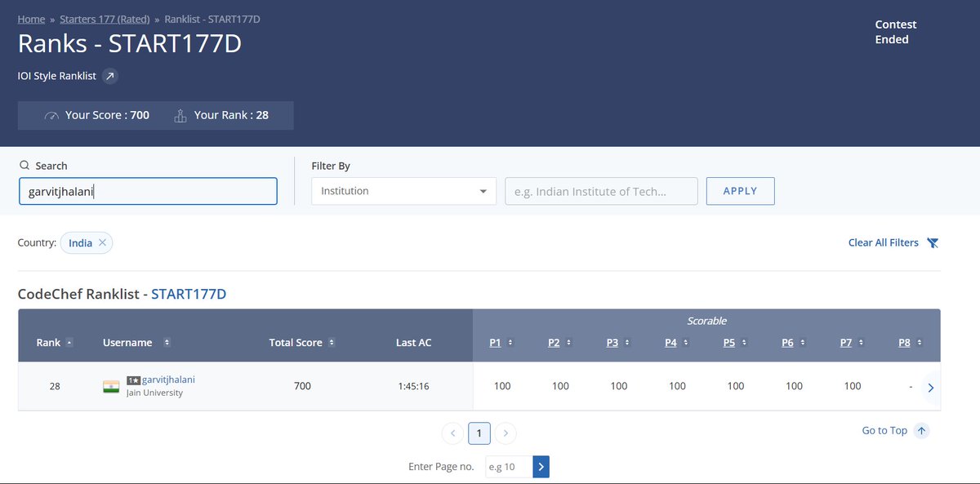980x484 pixels.
Task: Click the Clear All Filters funnel icon
Action: pos(933,242)
